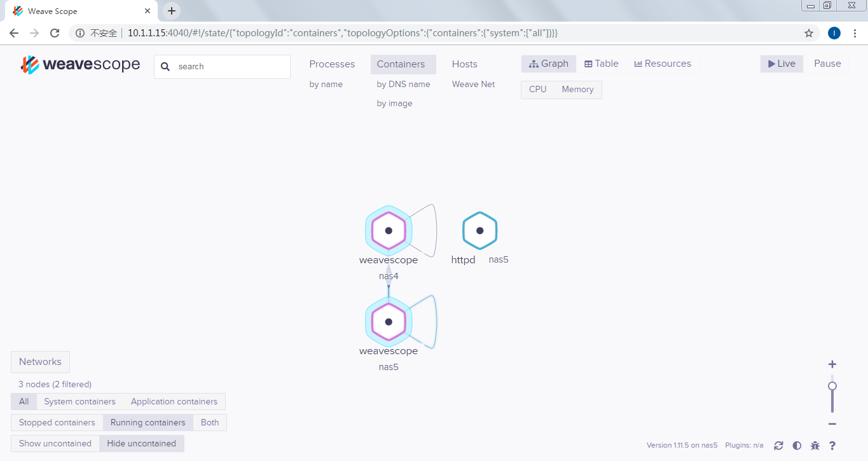
Task: Switch to the Weave Scope browser tab
Action: 81,11
